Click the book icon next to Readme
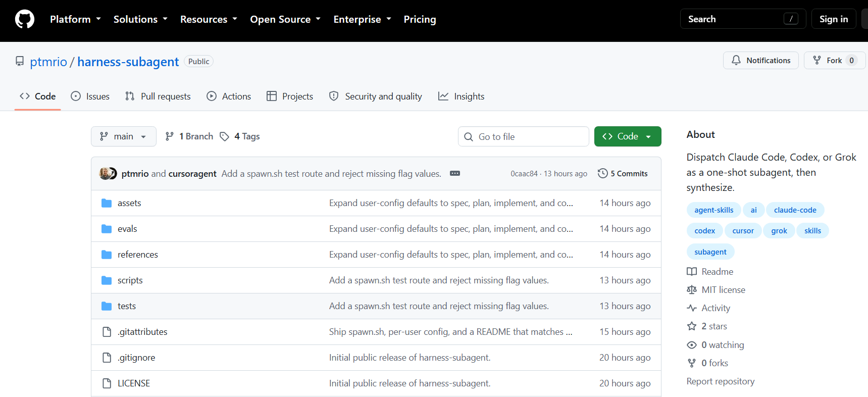Viewport: 868px width, 397px height. click(692, 272)
